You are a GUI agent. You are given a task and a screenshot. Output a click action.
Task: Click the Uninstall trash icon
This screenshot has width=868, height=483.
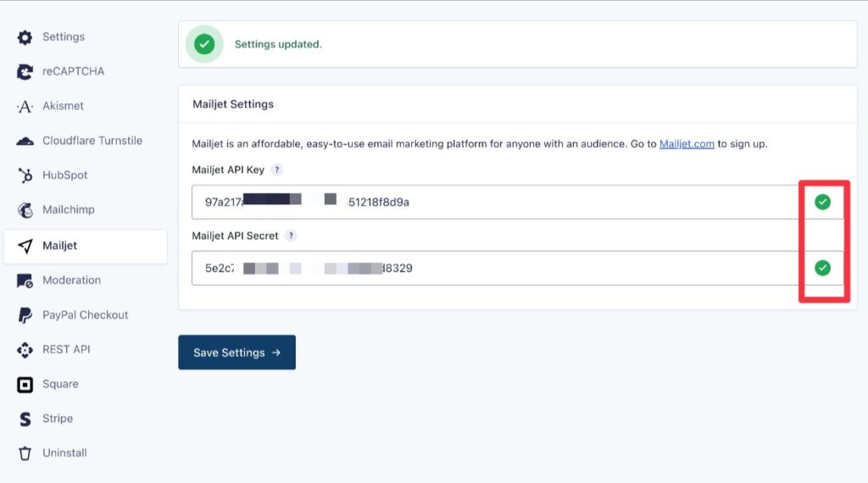pos(25,453)
